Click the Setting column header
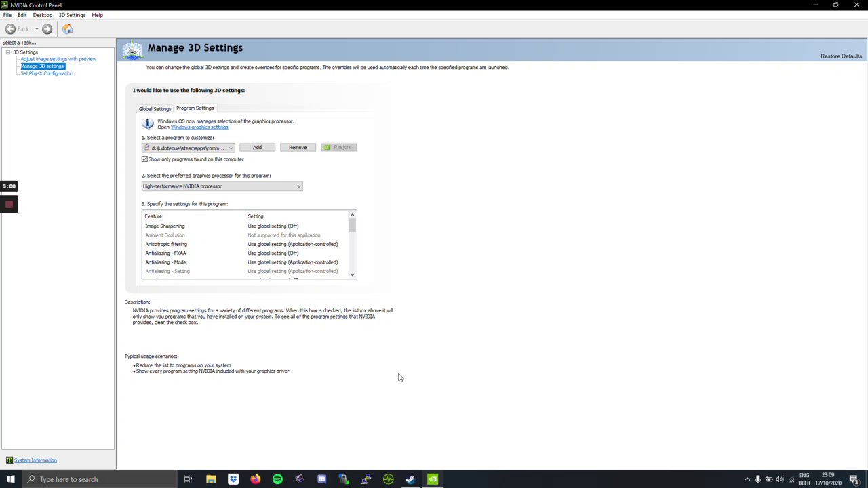Screen dimensions: 868x488 [x=256, y=216]
